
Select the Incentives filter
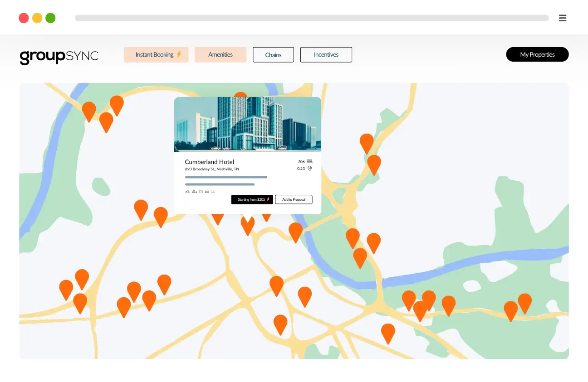[x=326, y=55]
